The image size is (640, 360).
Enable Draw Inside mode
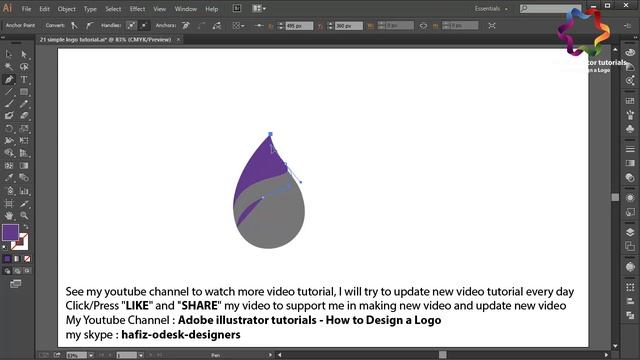27,271
